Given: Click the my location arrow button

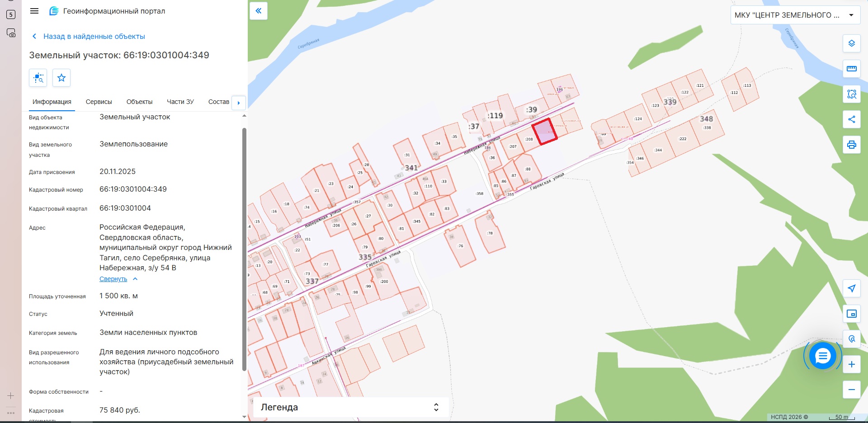Looking at the screenshot, I should pos(852,288).
